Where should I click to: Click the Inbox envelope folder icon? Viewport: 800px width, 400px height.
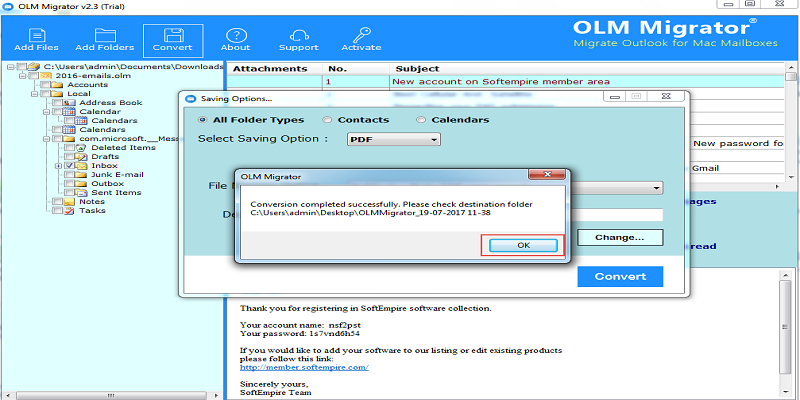[x=82, y=166]
